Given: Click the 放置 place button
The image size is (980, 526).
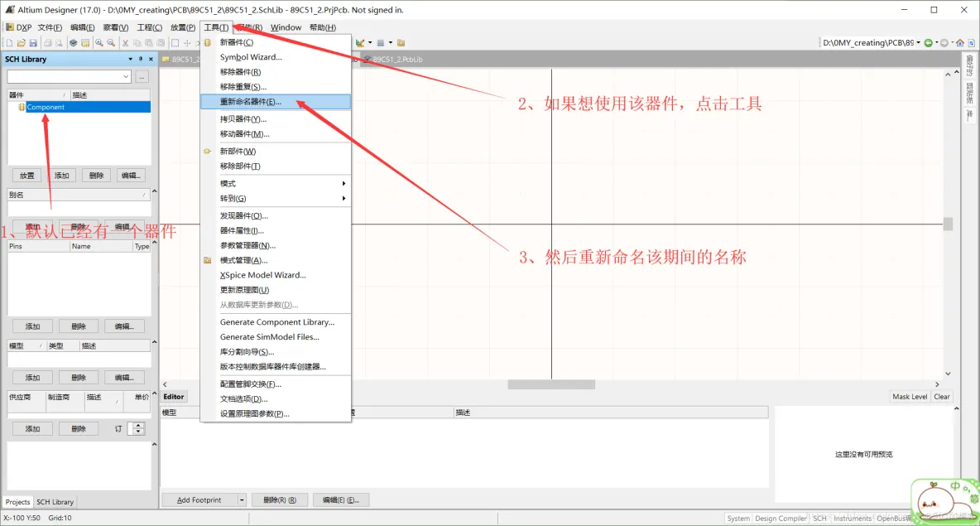Looking at the screenshot, I should (x=26, y=176).
